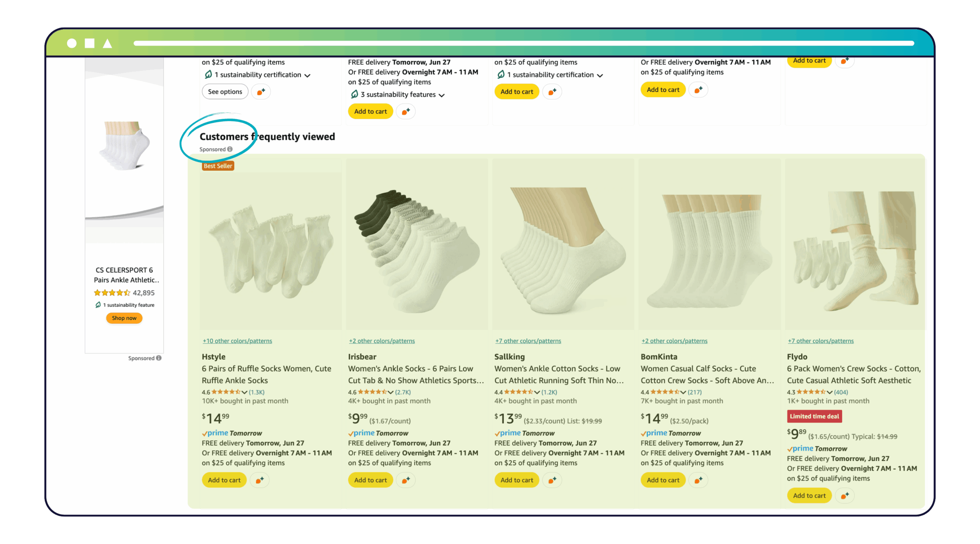Open Irisbear +2 other colors/patterns link
Screen dimensions: 980x544
pos(382,341)
